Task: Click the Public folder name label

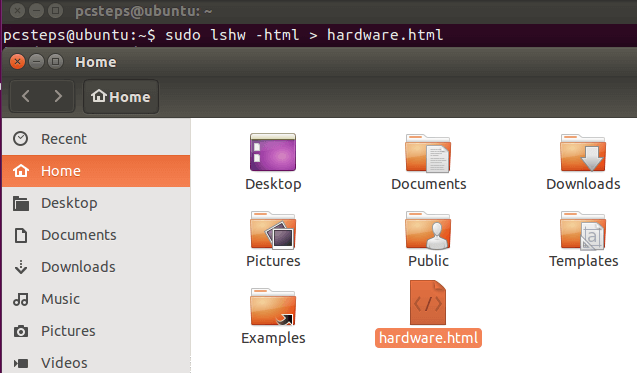Action: tap(428, 261)
